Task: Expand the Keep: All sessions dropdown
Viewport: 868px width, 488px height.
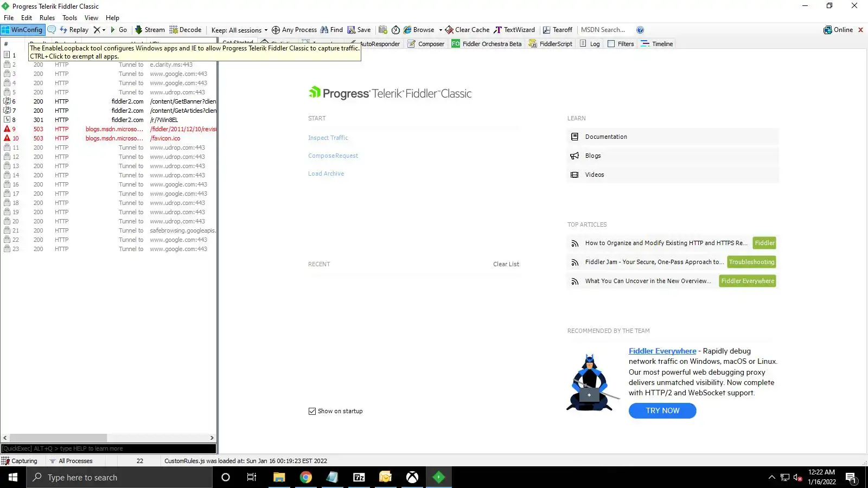Action: tap(239, 30)
